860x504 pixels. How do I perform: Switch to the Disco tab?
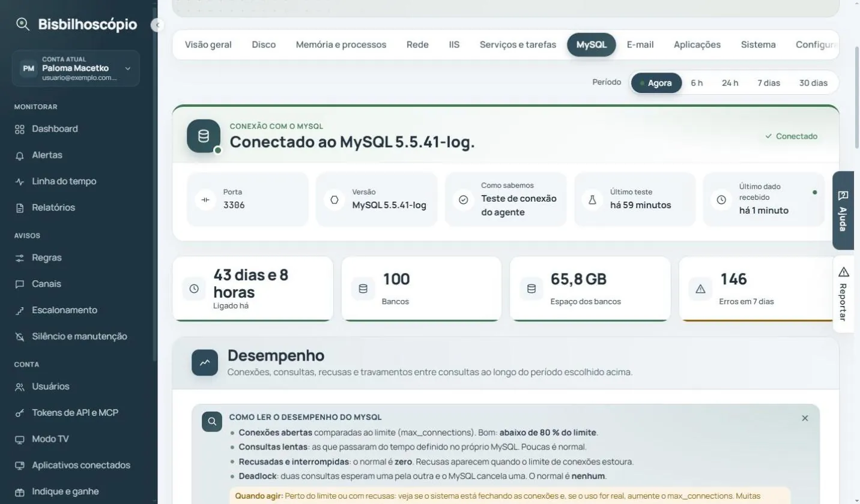(264, 44)
